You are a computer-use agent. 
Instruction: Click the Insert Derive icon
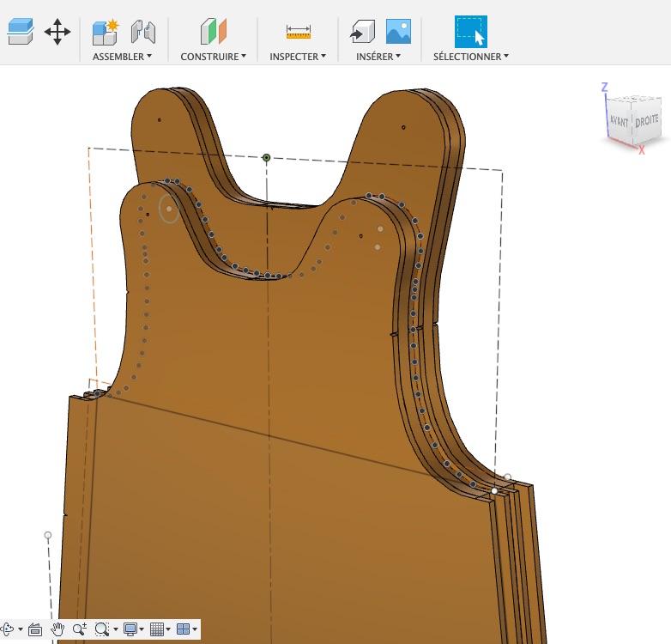[362, 33]
